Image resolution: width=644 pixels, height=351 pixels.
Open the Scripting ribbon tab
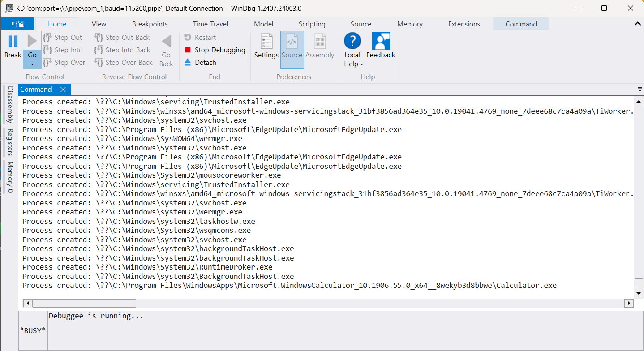[312, 24]
